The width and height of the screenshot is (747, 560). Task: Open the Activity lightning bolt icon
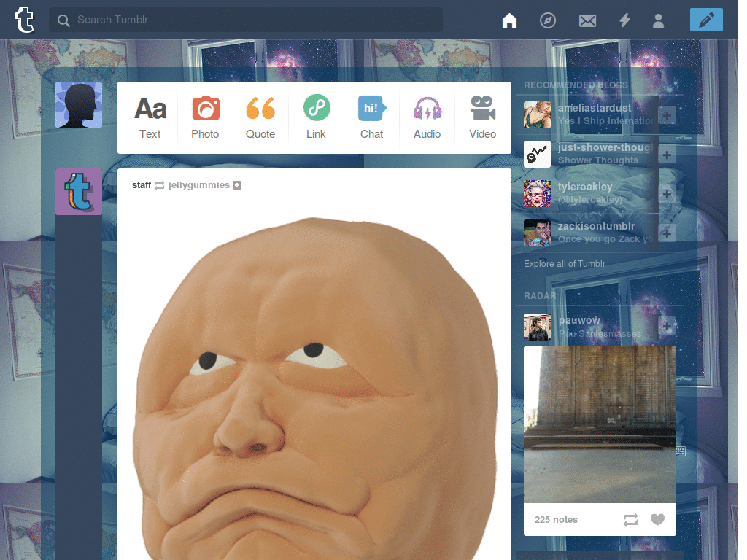pyautogui.click(x=624, y=20)
